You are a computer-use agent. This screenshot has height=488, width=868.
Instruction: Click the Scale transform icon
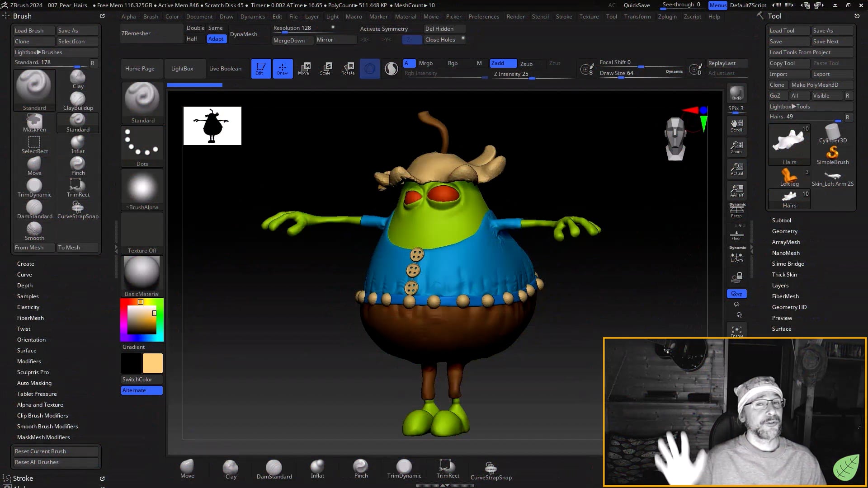325,68
